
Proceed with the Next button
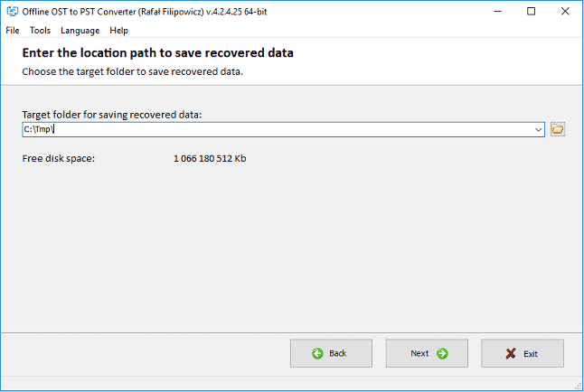pos(427,353)
